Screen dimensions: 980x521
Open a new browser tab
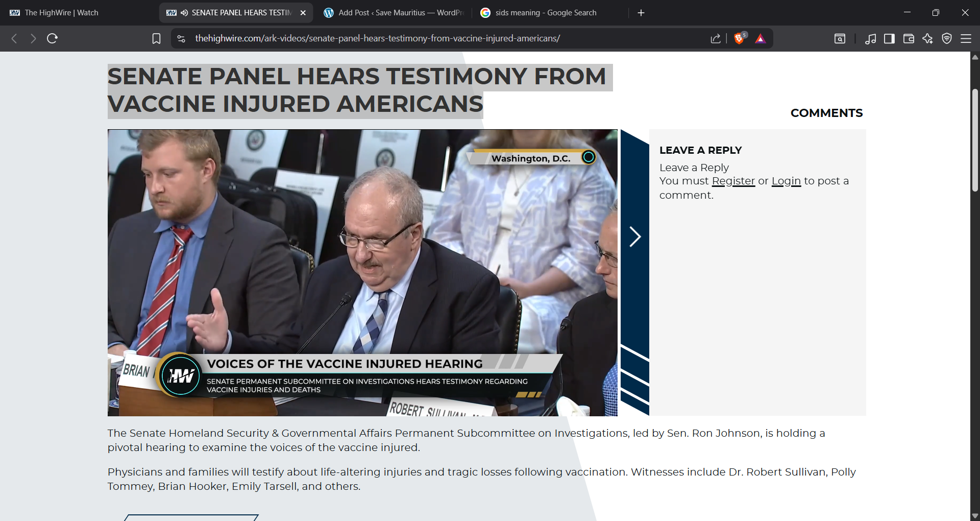641,13
